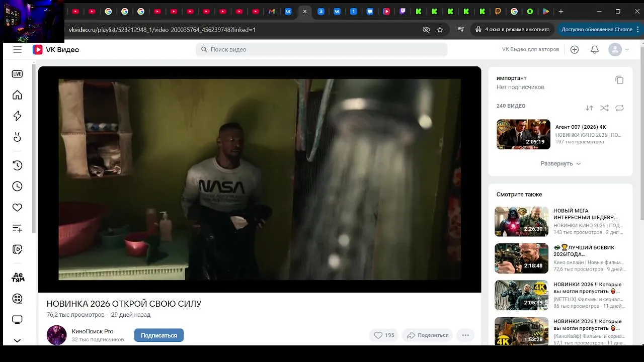
Task: Click the Поиск видео search field
Action: pos(321,49)
